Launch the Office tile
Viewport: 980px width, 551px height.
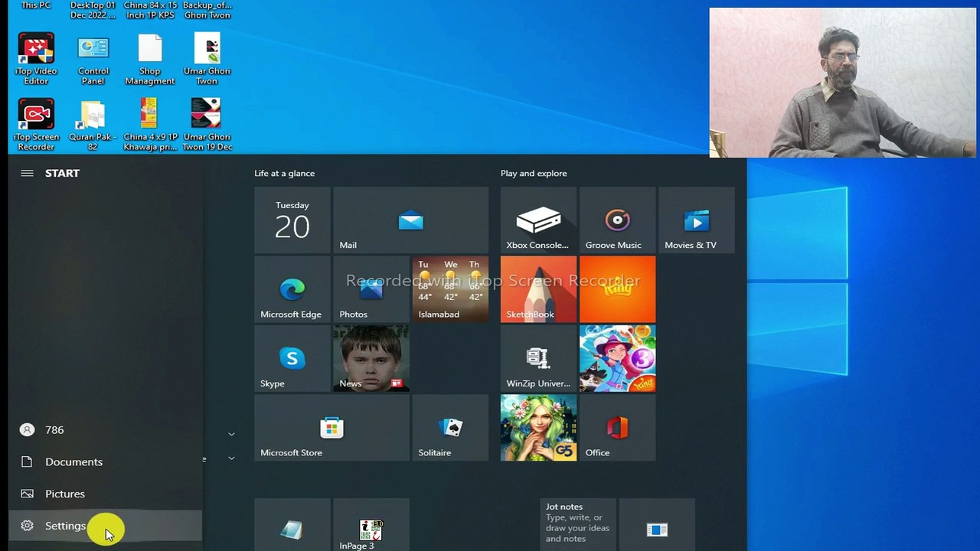click(617, 428)
